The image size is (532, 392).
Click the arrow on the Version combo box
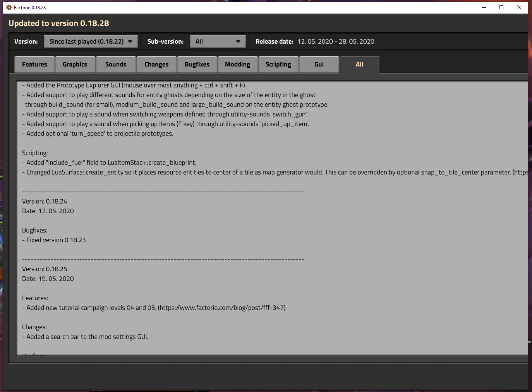pyautogui.click(x=130, y=41)
